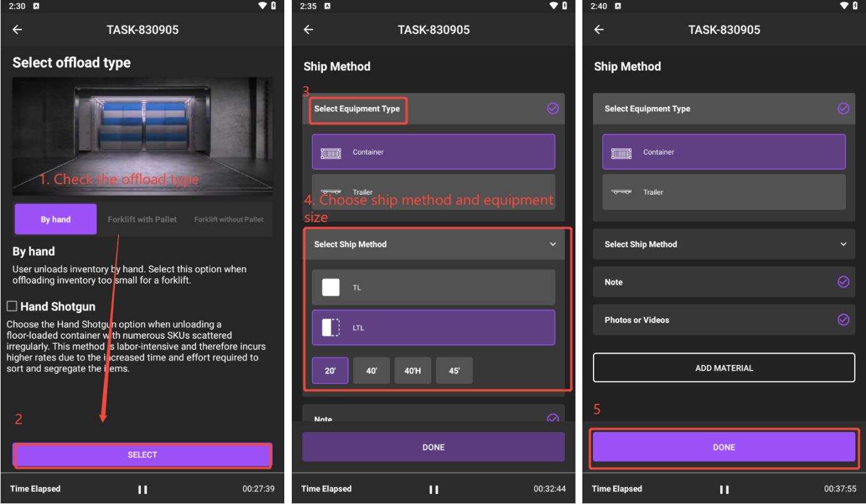Viewport: 866px width, 504px height.
Task: Click the Note checkmark icon on right screen
Action: tap(843, 282)
